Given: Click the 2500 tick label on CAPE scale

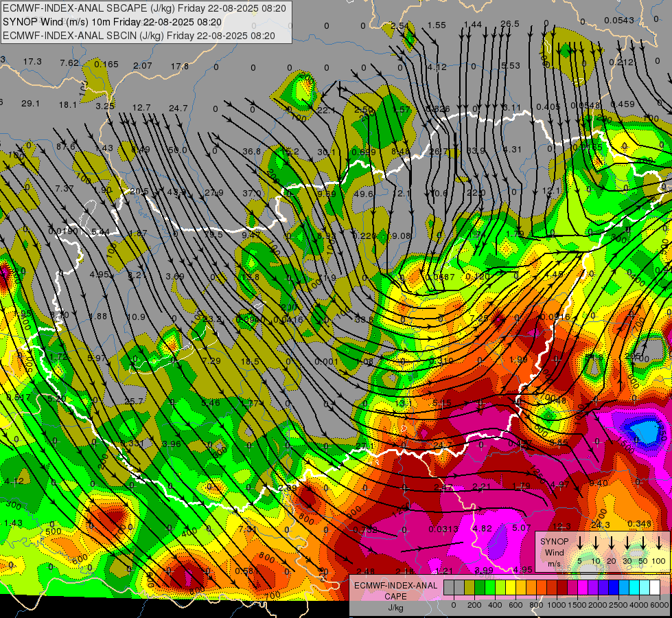Looking at the screenshot, I should (618, 605).
